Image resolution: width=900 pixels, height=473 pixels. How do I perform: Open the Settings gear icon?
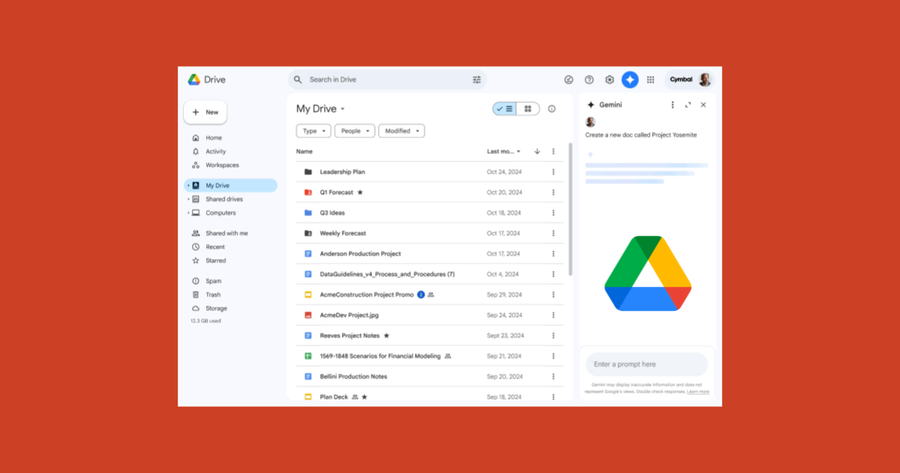point(609,80)
